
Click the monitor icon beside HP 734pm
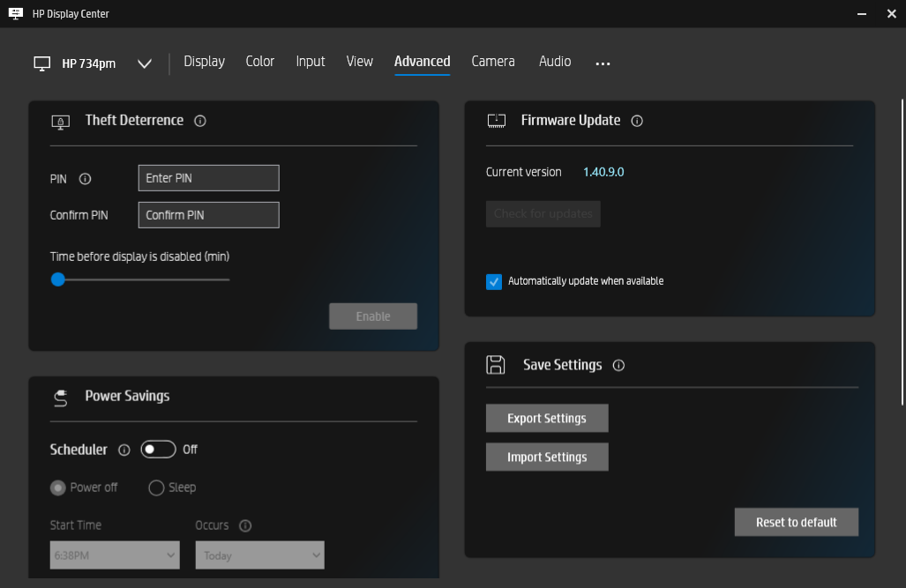[x=42, y=63]
